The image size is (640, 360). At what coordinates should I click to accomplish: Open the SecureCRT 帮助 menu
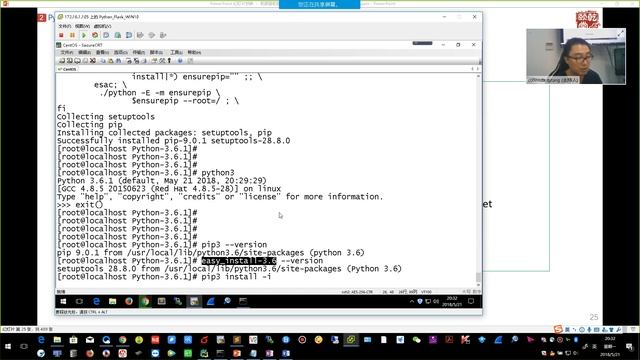(194, 52)
